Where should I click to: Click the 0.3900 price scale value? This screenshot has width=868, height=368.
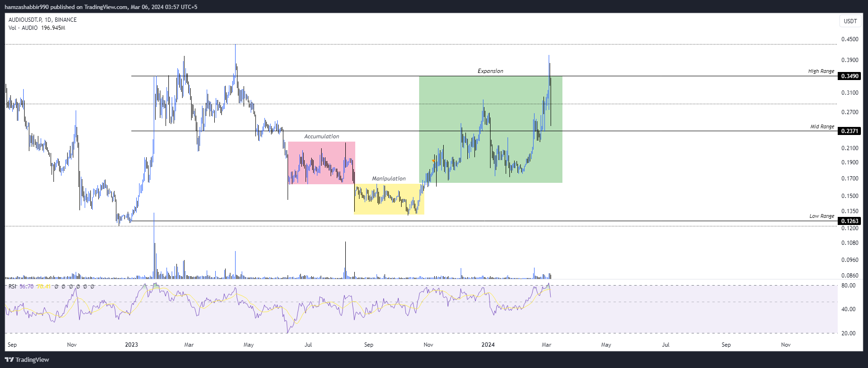click(x=850, y=60)
